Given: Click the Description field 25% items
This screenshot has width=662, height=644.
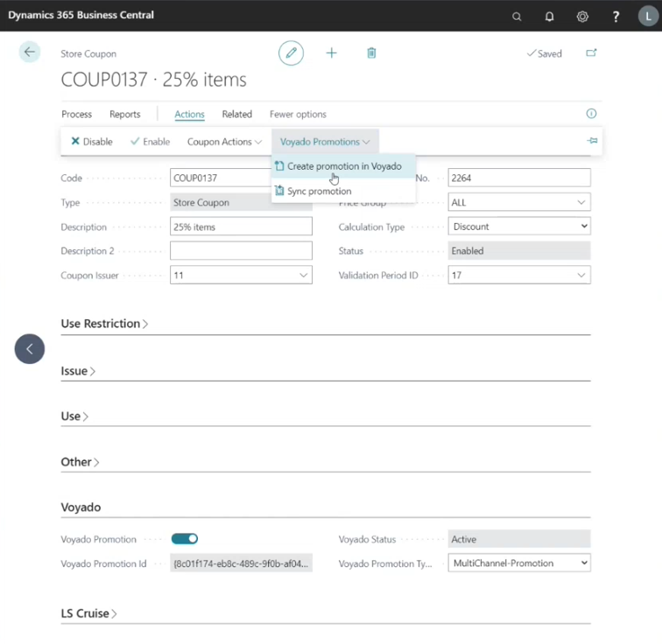Looking at the screenshot, I should [x=241, y=227].
